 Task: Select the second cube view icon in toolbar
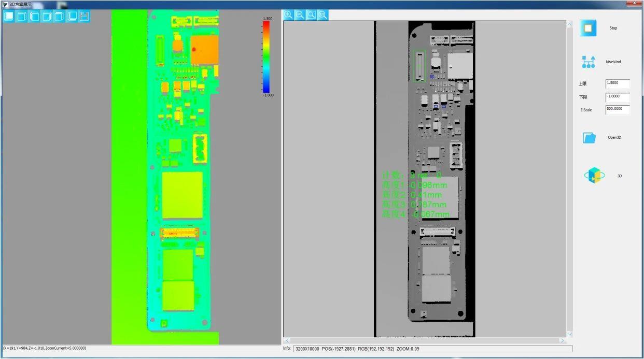21,16
